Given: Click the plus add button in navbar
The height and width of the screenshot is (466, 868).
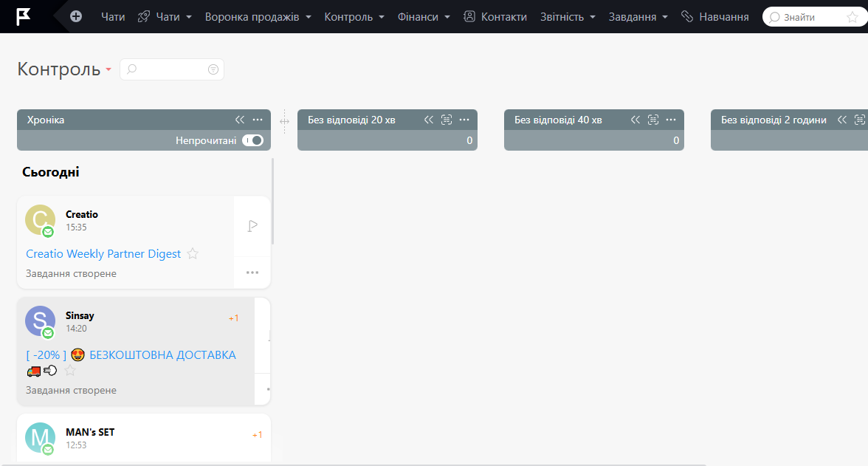Looking at the screenshot, I should point(76,17).
